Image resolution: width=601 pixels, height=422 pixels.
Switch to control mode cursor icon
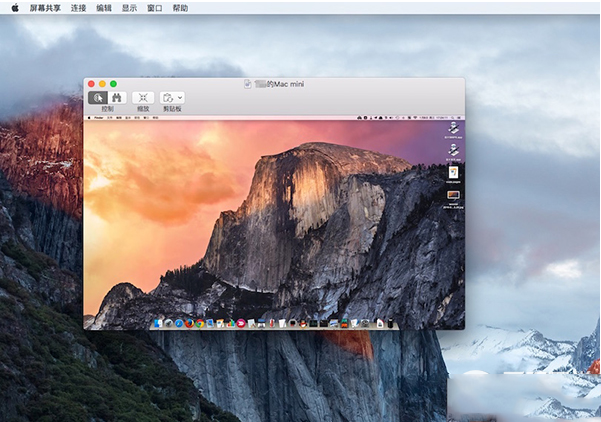[x=98, y=98]
